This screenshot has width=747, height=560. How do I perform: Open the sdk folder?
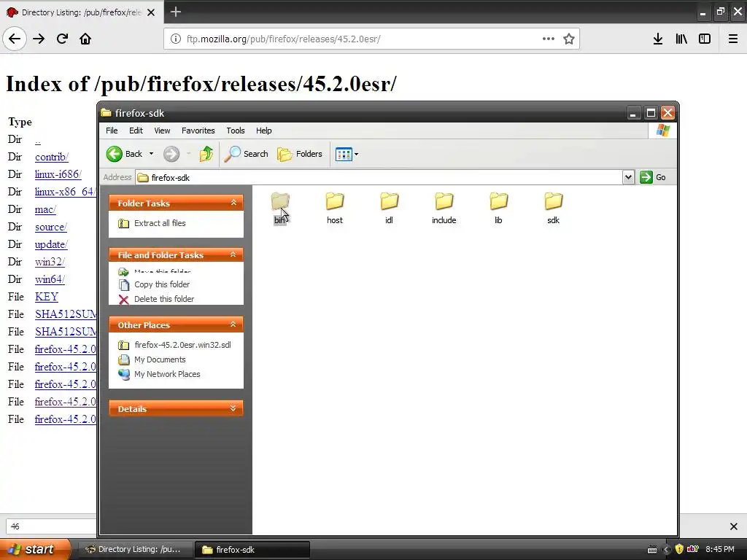pyautogui.click(x=553, y=208)
